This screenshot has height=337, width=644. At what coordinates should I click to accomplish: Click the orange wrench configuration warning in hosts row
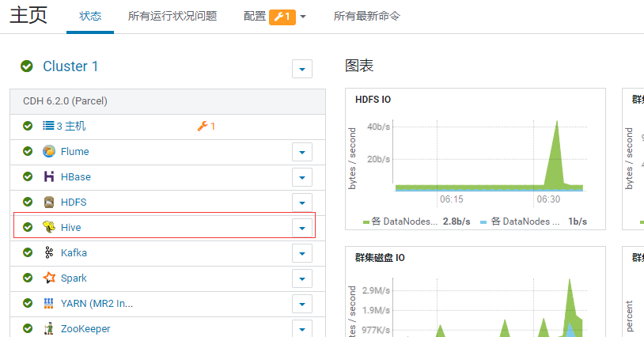[x=206, y=126]
